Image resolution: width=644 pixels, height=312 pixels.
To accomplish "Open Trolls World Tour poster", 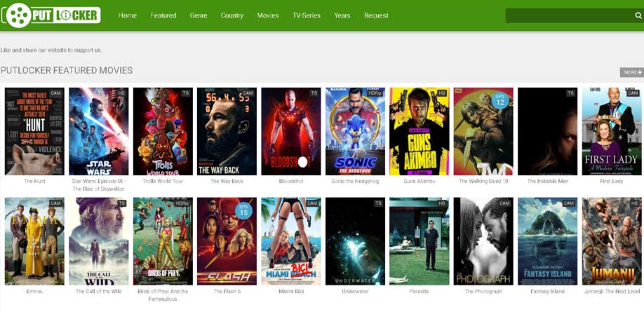I will [x=163, y=131].
